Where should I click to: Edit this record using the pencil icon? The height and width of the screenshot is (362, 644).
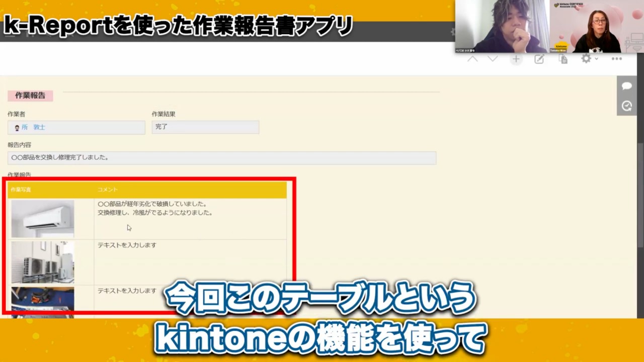[x=539, y=59]
